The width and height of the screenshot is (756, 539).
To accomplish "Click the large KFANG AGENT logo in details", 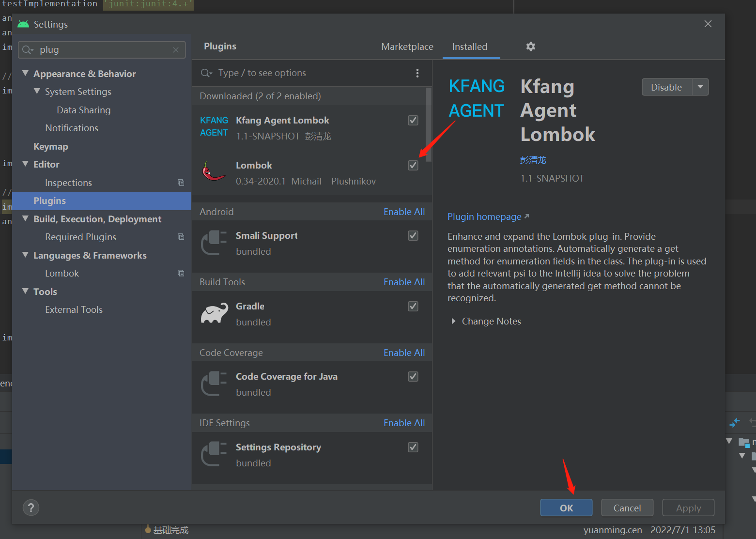I will click(x=477, y=98).
